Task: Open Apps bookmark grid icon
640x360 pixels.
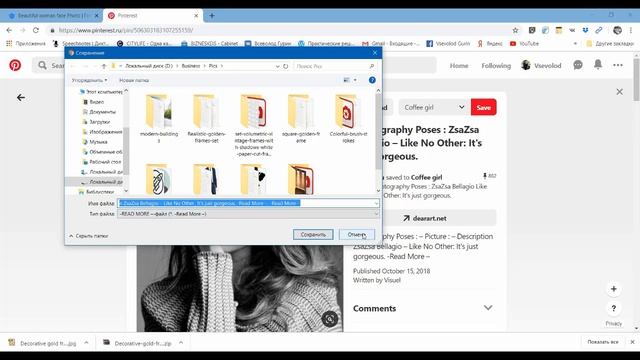Action: [9, 43]
